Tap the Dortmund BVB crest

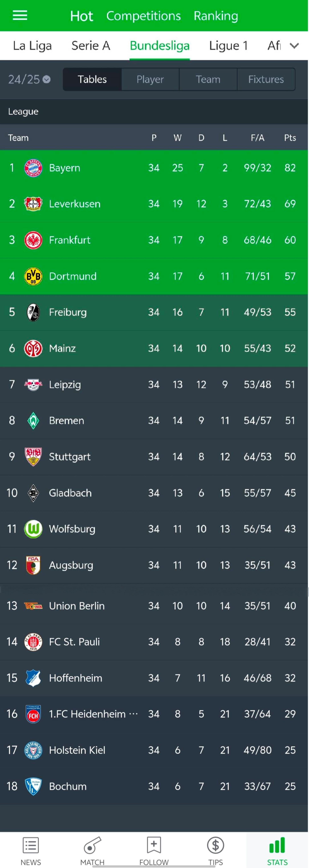[x=33, y=276]
